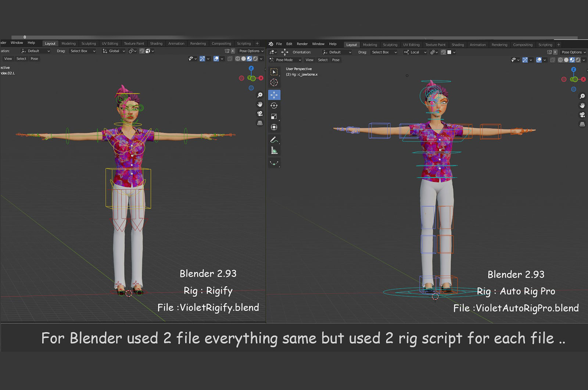Switch to Sculpting tab in left window

[x=89, y=43]
